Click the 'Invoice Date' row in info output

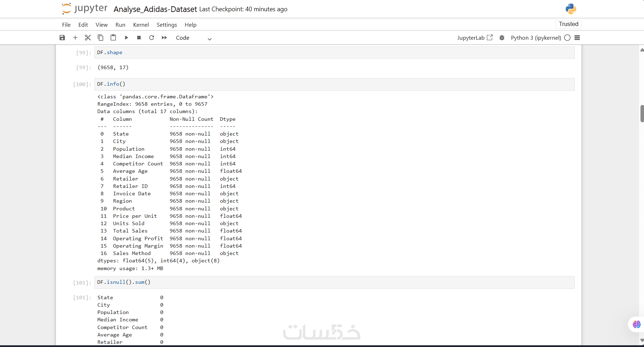coord(169,194)
